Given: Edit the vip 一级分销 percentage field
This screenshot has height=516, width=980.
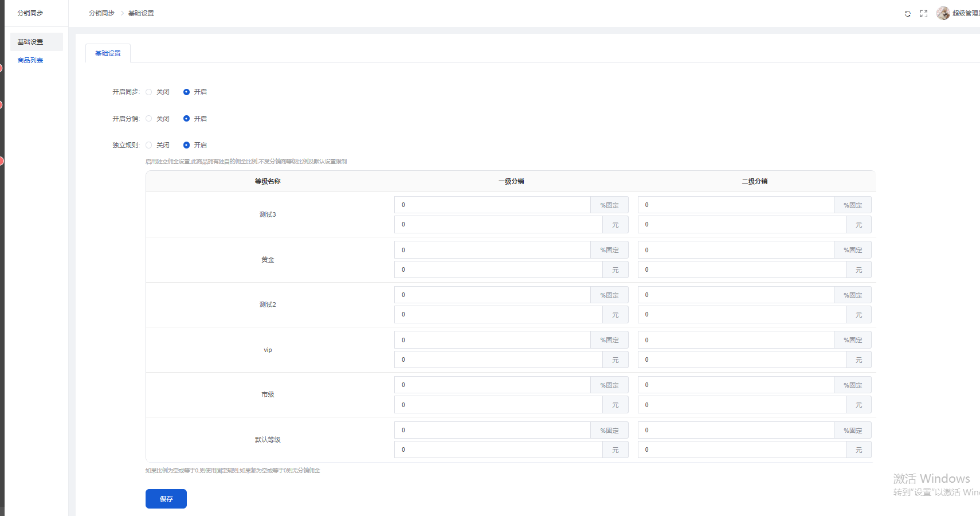Looking at the screenshot, I should coord(492,340).
